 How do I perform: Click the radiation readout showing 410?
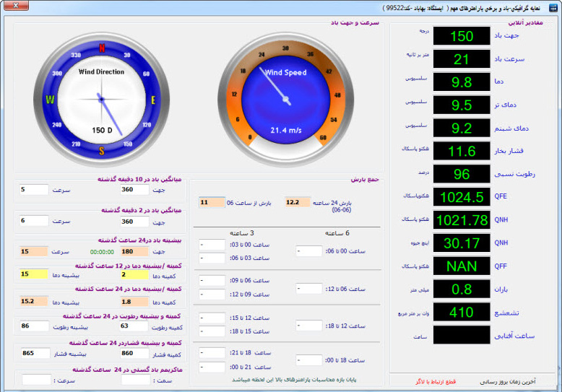(x=462, y=313)
